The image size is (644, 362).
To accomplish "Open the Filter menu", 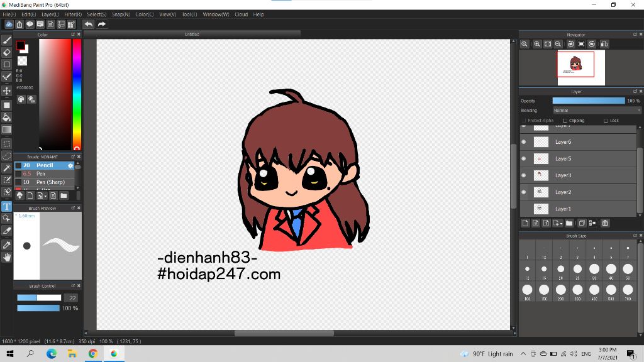I will click(x=73, y=14).
